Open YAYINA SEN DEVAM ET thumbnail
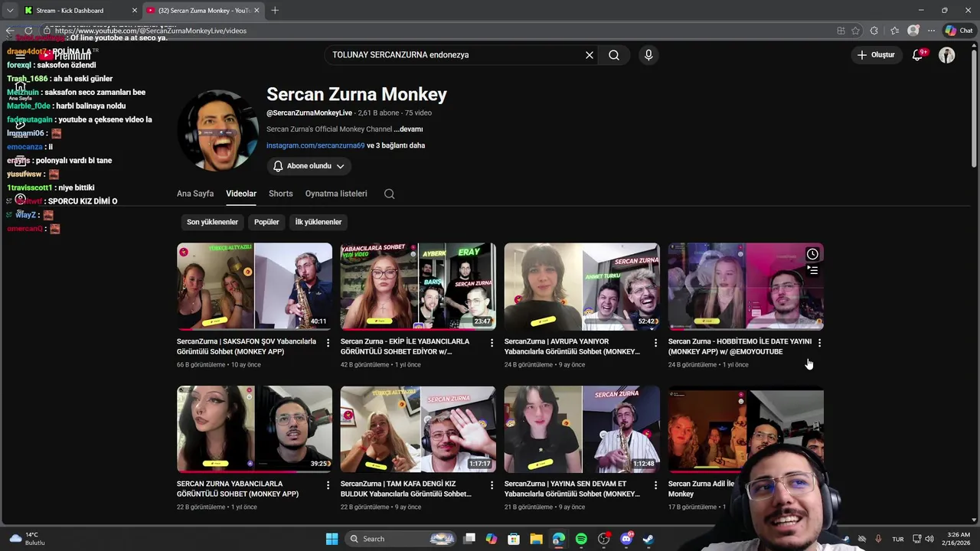The width and height of the screenshot is (980, 551). 582,429
